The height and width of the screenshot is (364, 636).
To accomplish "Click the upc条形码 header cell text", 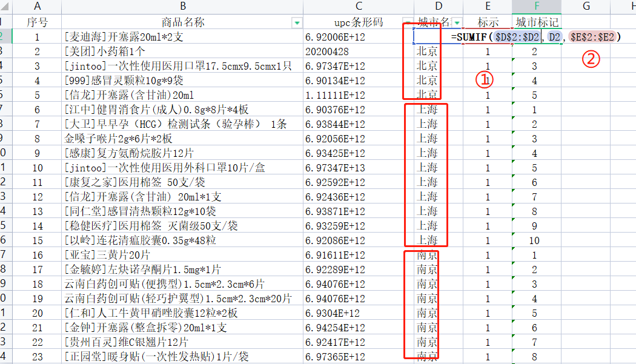I will [x=359, y=22].
